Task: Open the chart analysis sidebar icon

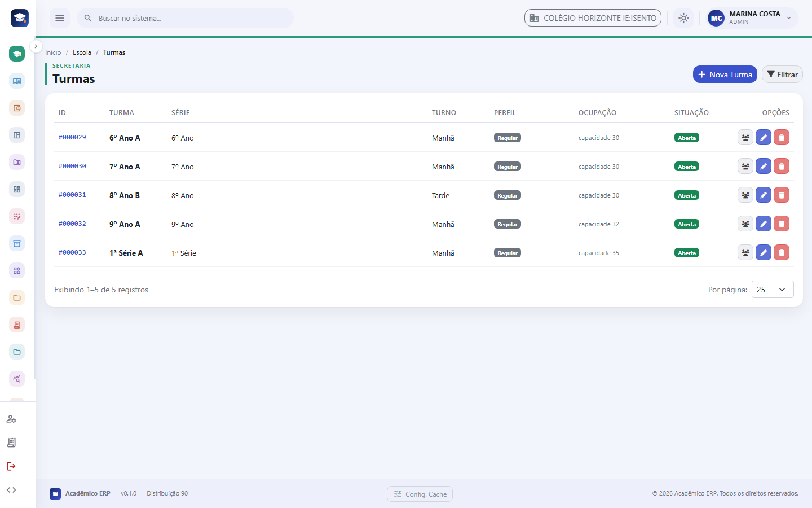Action: (x=17, y=379)
